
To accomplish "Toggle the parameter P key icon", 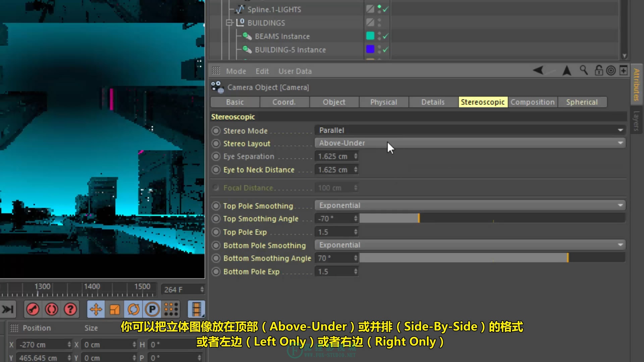I will (x=152, y=309).
